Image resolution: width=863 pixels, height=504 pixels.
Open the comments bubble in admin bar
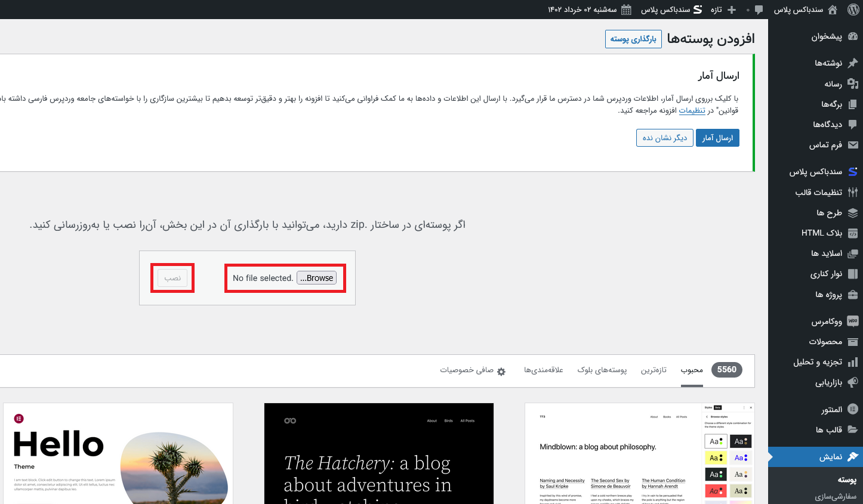(759, 10)
